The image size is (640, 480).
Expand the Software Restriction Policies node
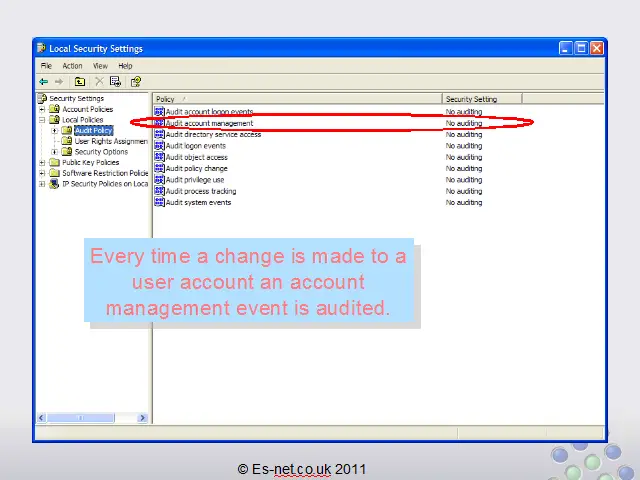click(x=42, y=173)
